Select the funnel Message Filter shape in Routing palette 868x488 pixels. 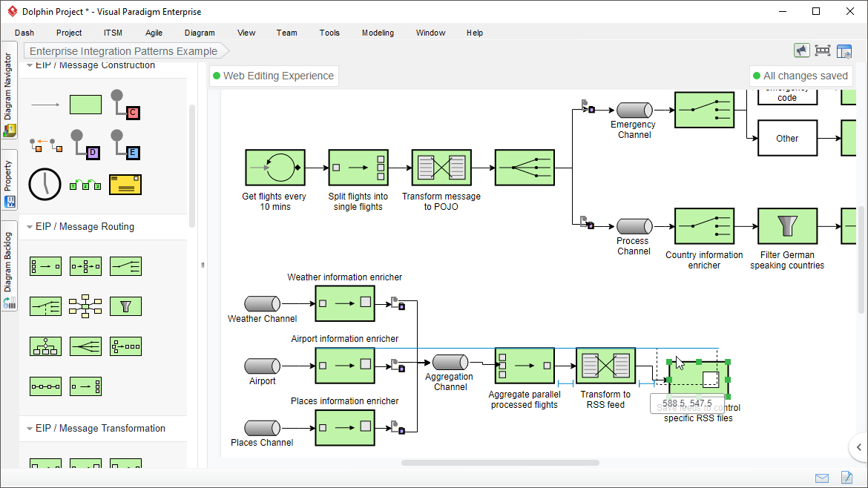(125, 306)
